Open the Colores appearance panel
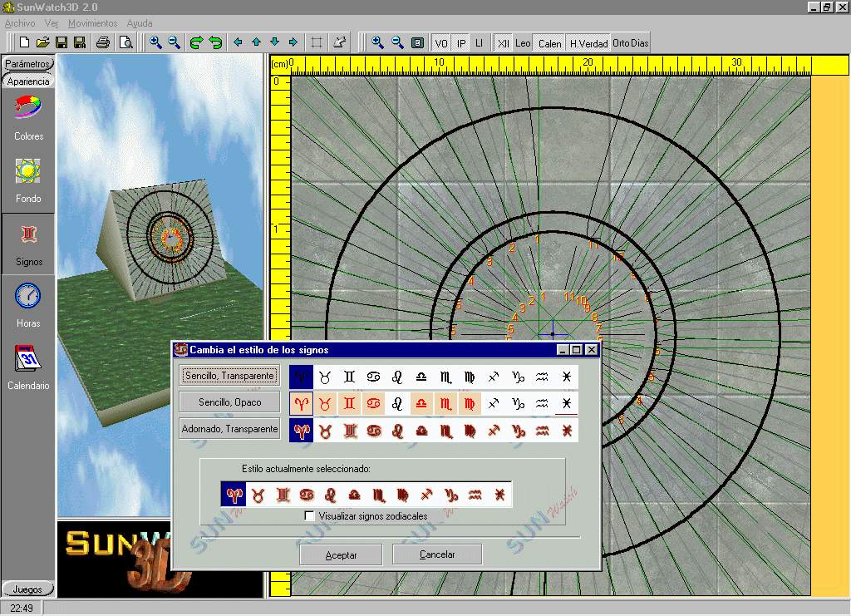 [28, 107]
